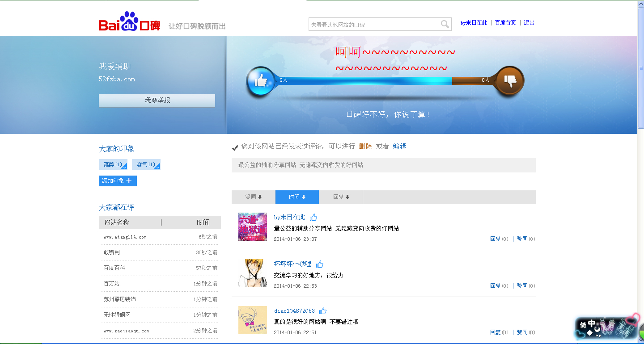
Task: Toggle the 流弊 impression tag
Action: [113, 164]
